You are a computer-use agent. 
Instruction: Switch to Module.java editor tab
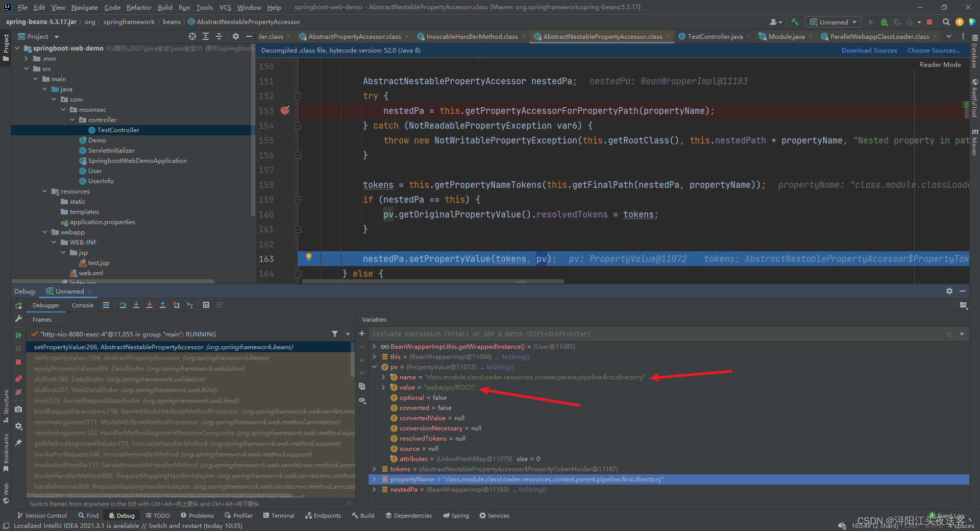click(786, 36)
